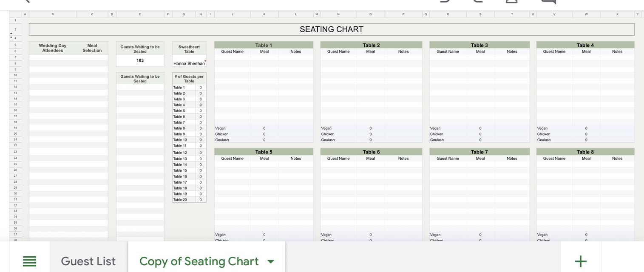
Task: Select Guest Name under Table 4
Action: point(554,51)
